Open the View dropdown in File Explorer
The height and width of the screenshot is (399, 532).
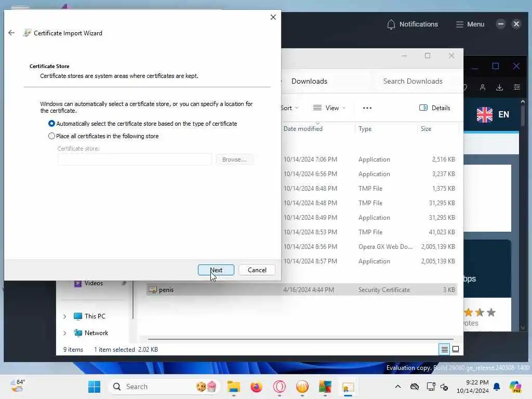point(329,108)
